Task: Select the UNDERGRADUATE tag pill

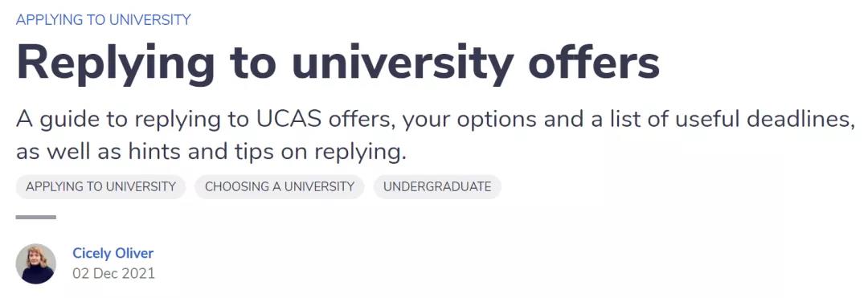Action: (x=437, y=187)
